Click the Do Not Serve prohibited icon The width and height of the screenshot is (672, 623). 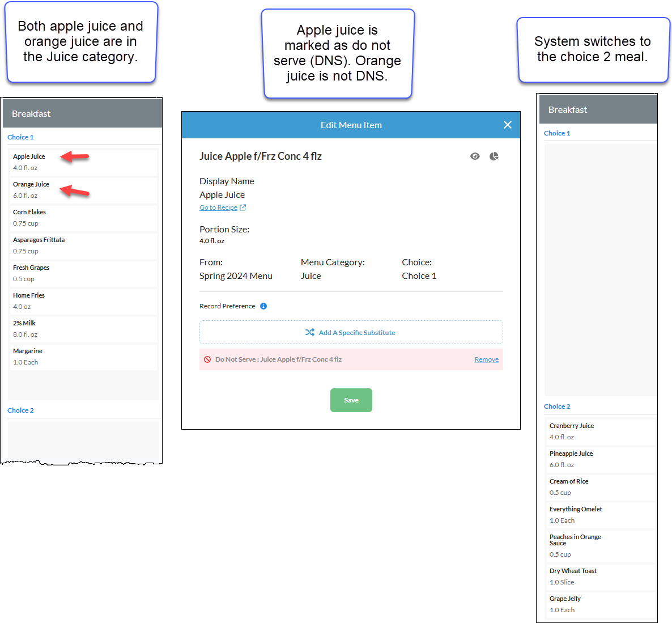(207, 359)
